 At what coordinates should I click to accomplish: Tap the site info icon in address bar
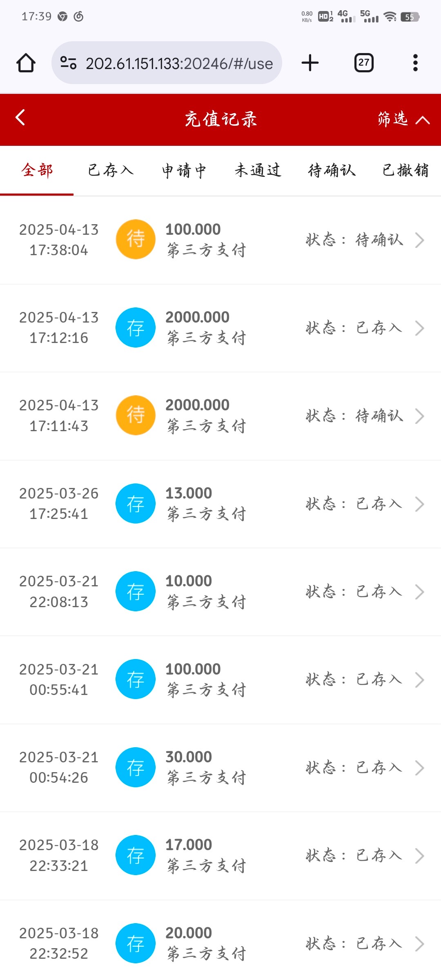point(68,63)
